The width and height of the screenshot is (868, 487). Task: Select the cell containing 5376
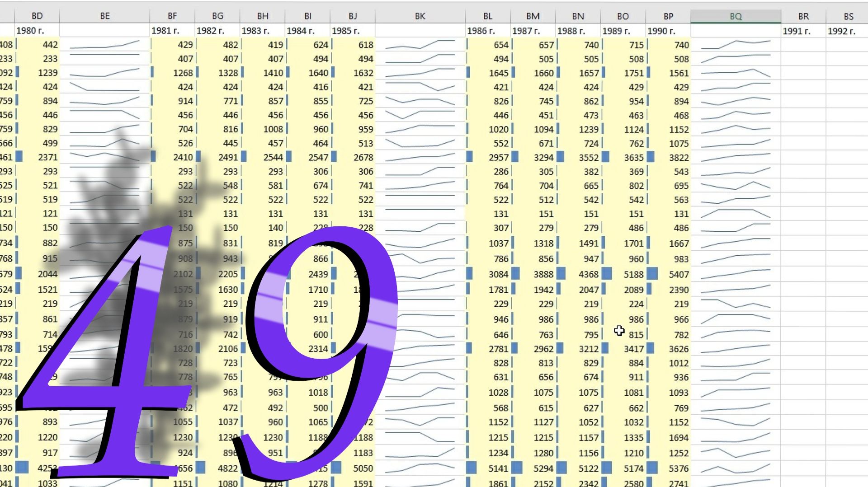668,468
